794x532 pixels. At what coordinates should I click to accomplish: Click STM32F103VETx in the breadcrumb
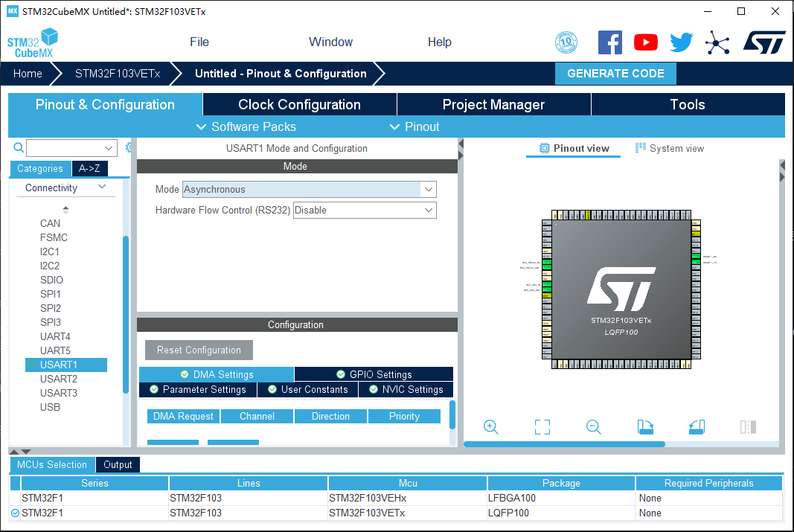pyautogui.click(x=118, y=74)
